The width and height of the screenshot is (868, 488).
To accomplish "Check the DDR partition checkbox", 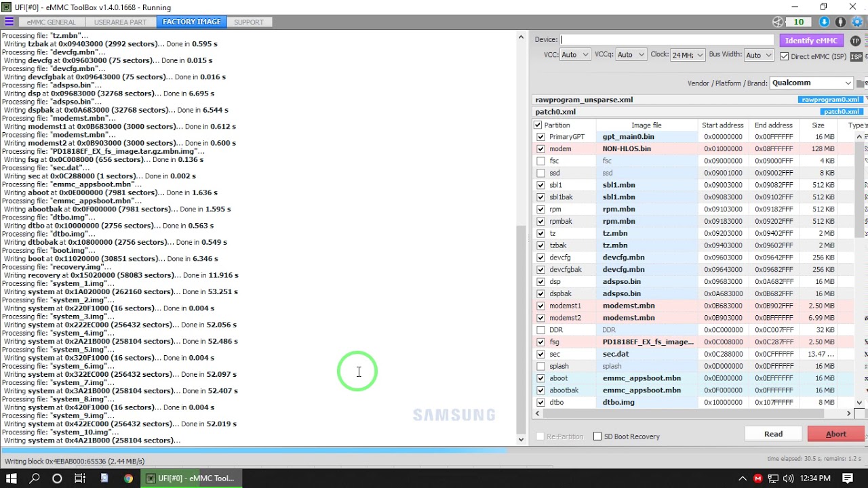I will [540, 330].
